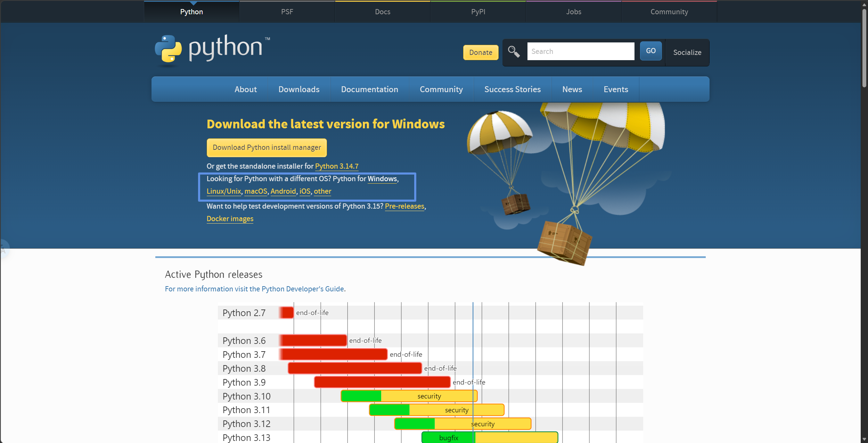Follow the Python 3.14.7 installer link
Viewport: 868px width, 443px height.
[x=337, y=166]
